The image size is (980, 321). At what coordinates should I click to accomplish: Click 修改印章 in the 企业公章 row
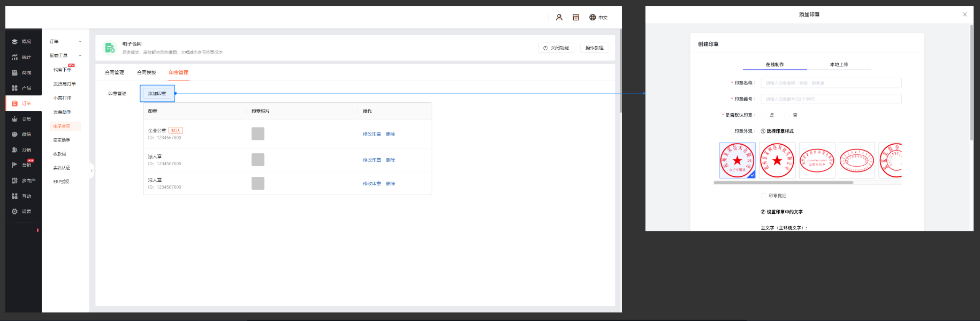(372, 134)
